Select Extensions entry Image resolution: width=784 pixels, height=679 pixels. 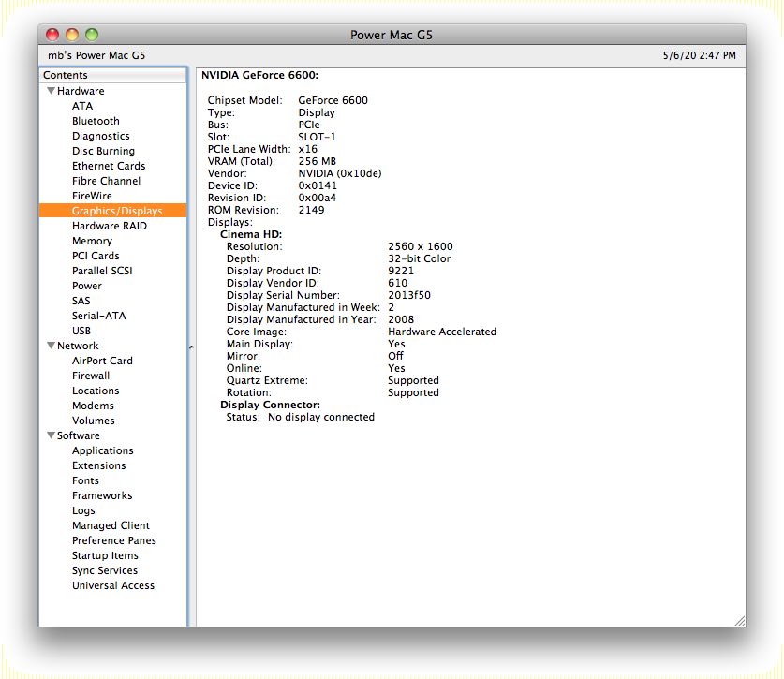point(98,466)
